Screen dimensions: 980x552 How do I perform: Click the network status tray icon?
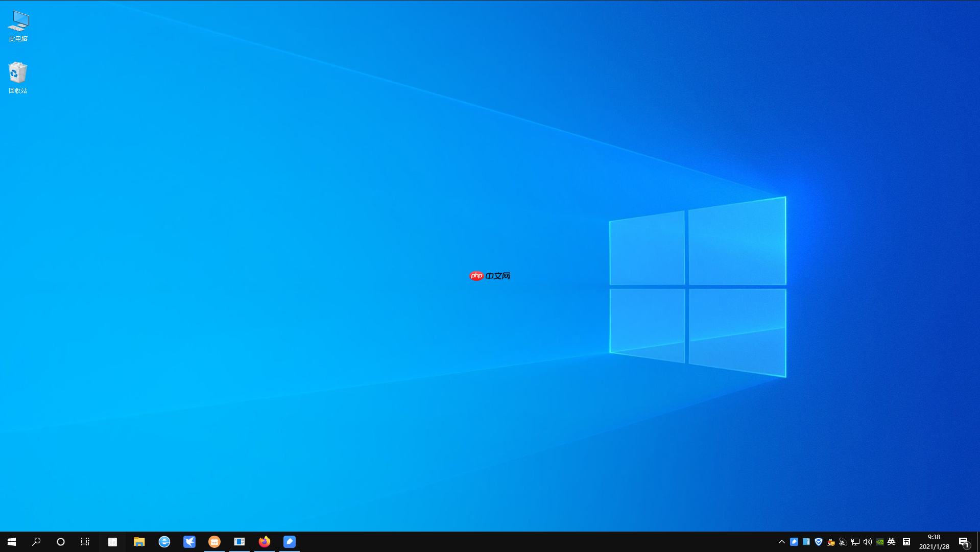[x=855, y=542]
